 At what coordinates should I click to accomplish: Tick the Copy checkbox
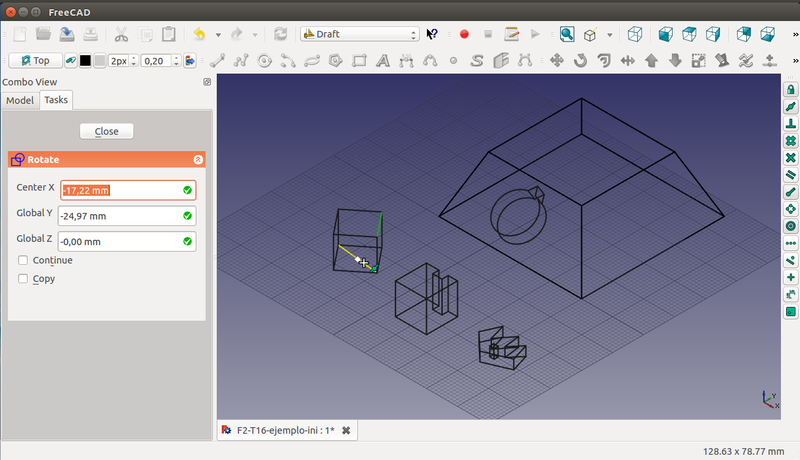pyautogui.click(x=23, y=279)
